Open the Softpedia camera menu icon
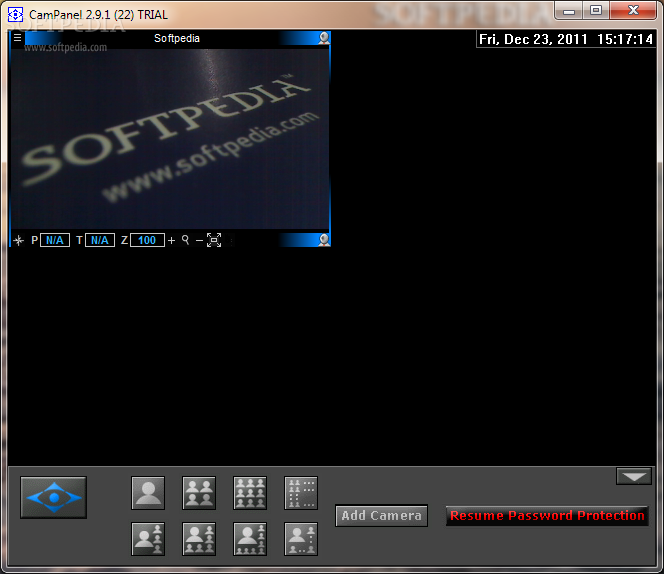The width and height of the screenshot is (664, 574). 17,38
